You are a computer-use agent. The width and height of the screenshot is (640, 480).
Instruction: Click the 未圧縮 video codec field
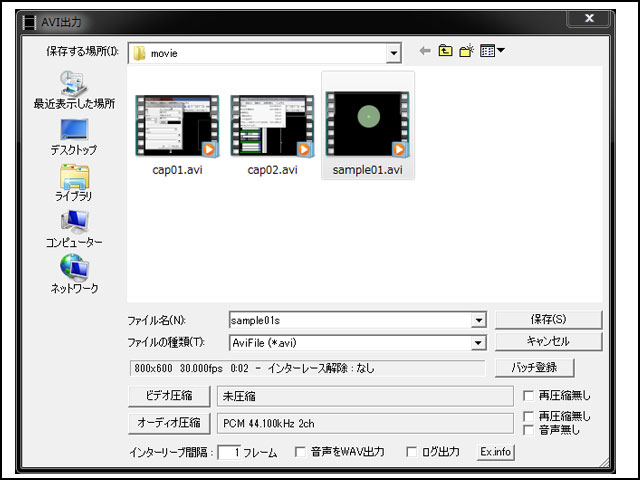point(365,396)
